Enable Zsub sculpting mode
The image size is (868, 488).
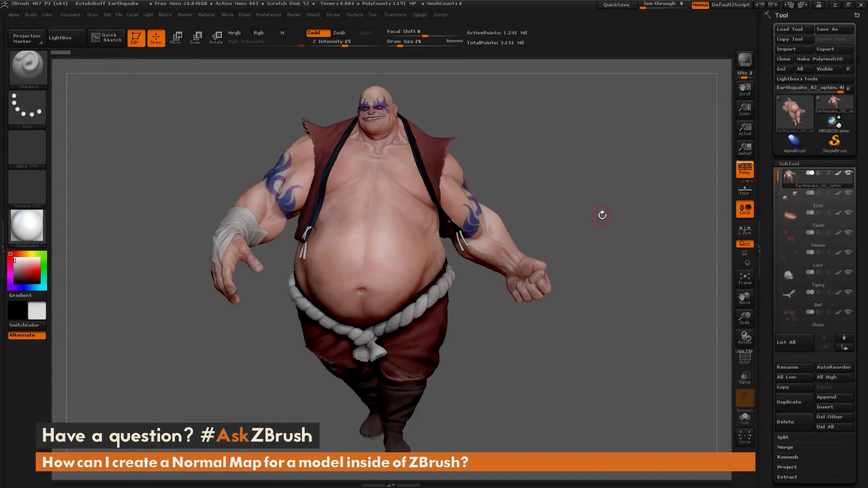tap(339, 33)
